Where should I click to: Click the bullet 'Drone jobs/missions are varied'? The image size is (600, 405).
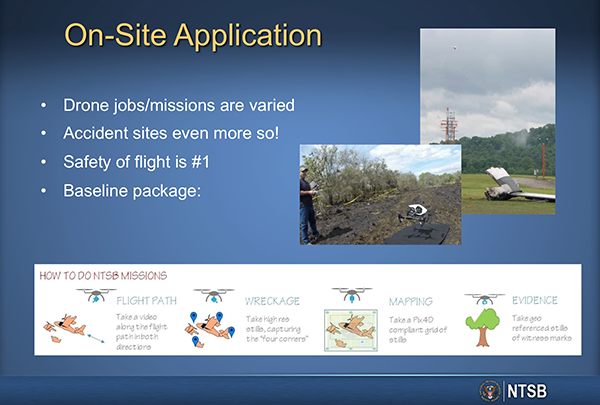[x=179, y=105]
